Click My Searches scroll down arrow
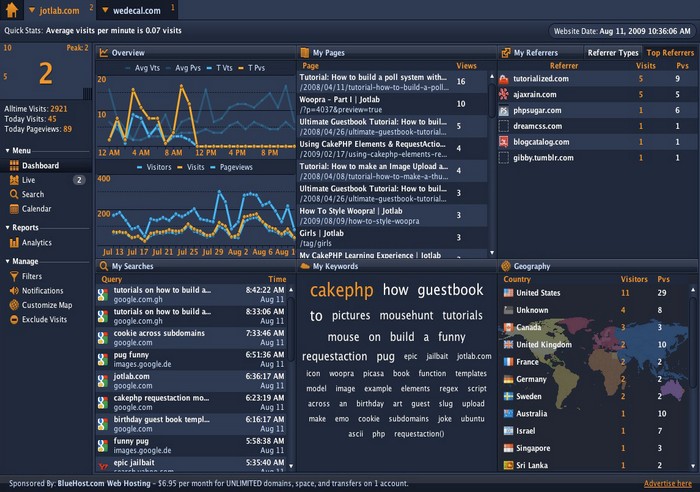 [291, 466]
